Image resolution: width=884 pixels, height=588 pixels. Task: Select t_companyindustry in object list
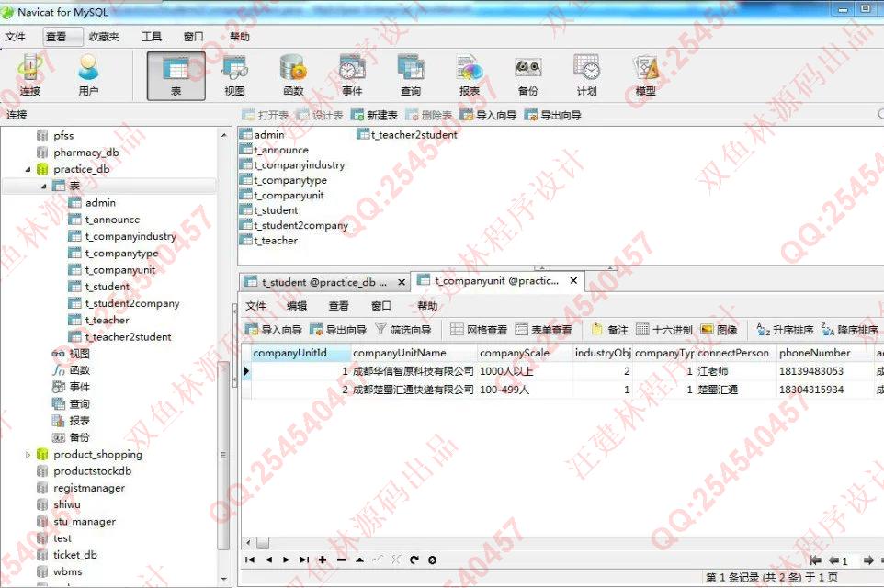(x=292, y=164)
